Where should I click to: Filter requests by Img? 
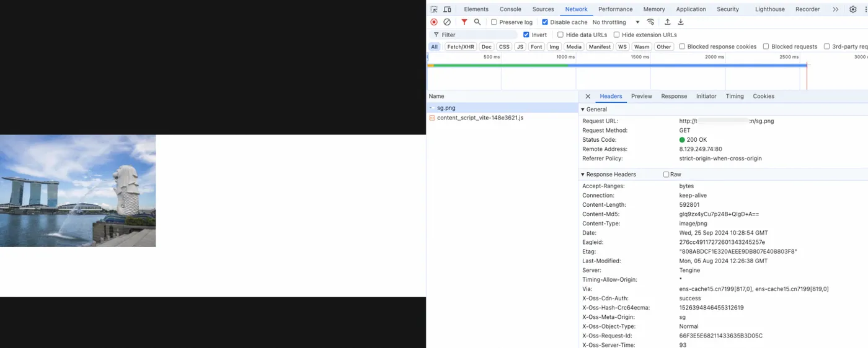554,47
